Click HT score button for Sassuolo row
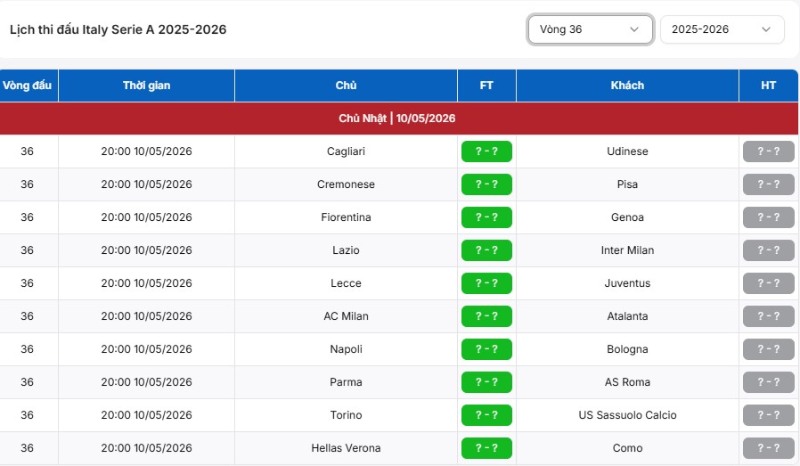Screen dimensions: 800x466 click(x=768, y=415)
